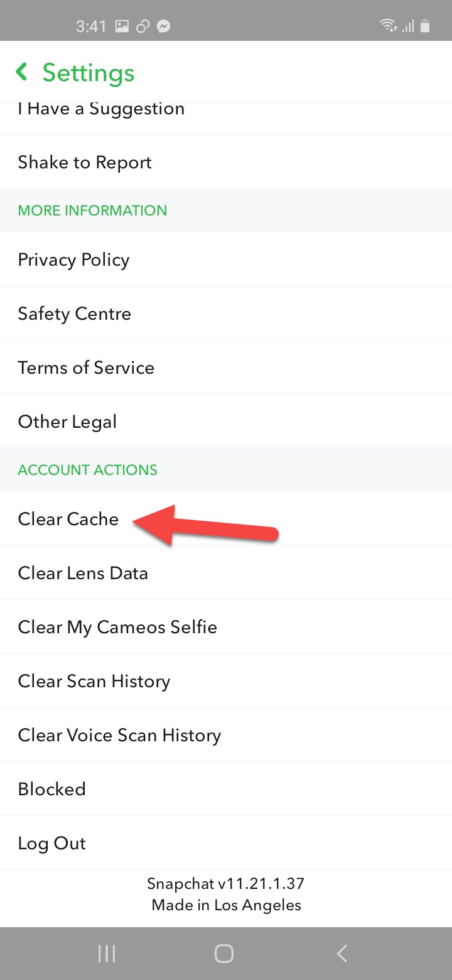Open the Privacy Policy
Viewport: 452px width, 980px height.
73,259
